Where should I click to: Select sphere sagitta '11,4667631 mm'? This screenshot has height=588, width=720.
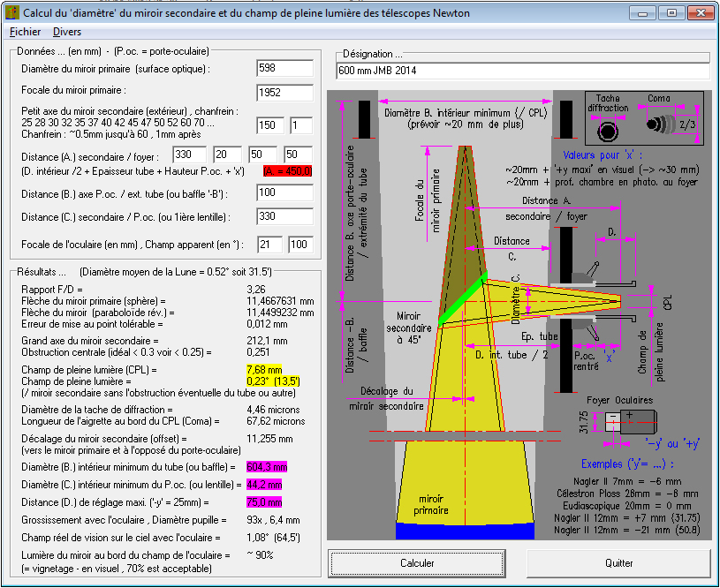click(281, 301)
